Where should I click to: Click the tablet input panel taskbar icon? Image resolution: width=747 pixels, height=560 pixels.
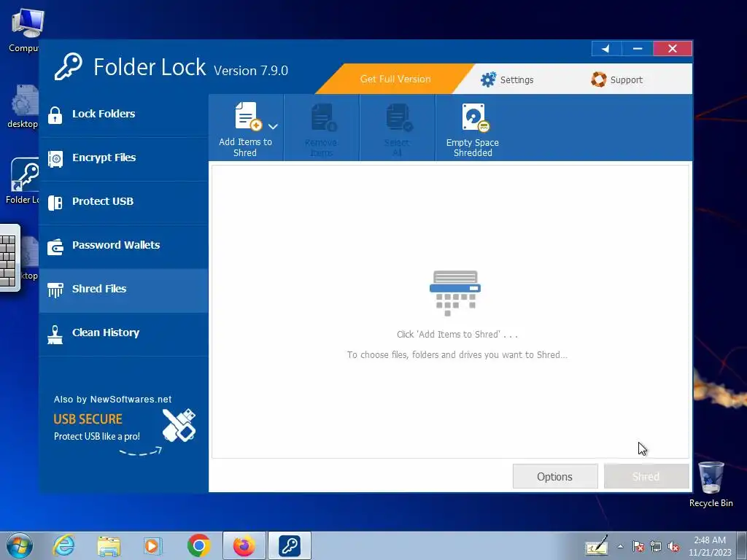pos(597,545)
